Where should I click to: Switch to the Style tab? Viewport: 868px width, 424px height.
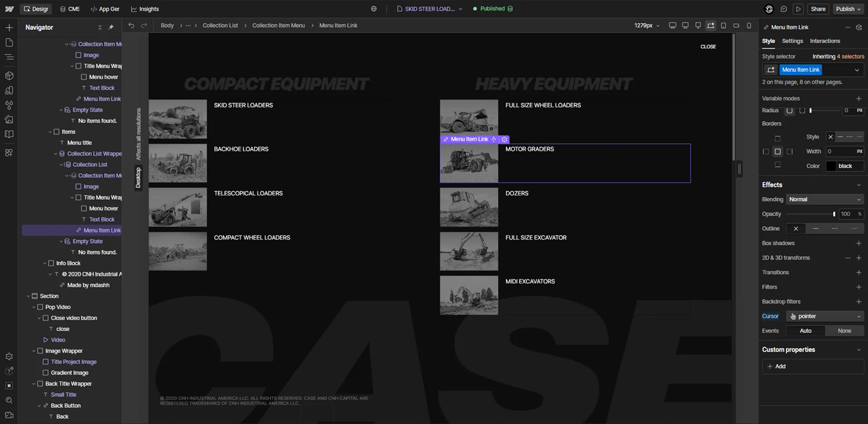[x=768, y=41]
